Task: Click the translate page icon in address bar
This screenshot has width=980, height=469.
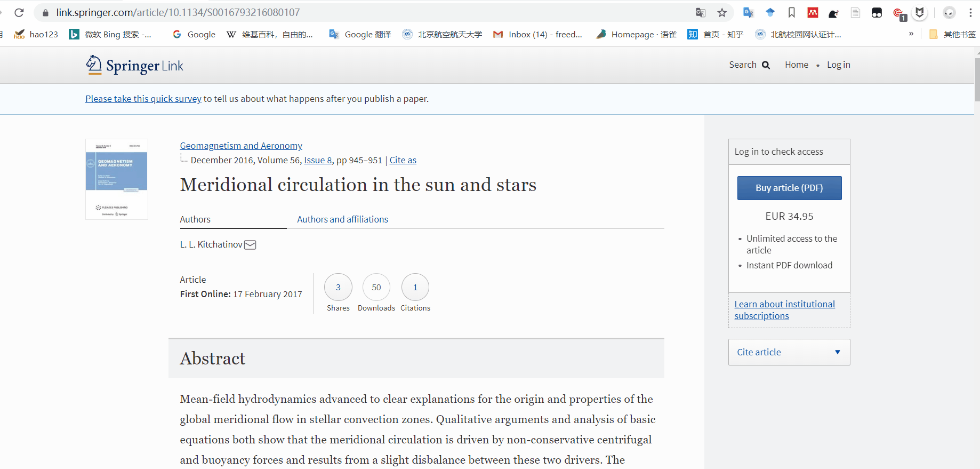Action: click(701, 12)
